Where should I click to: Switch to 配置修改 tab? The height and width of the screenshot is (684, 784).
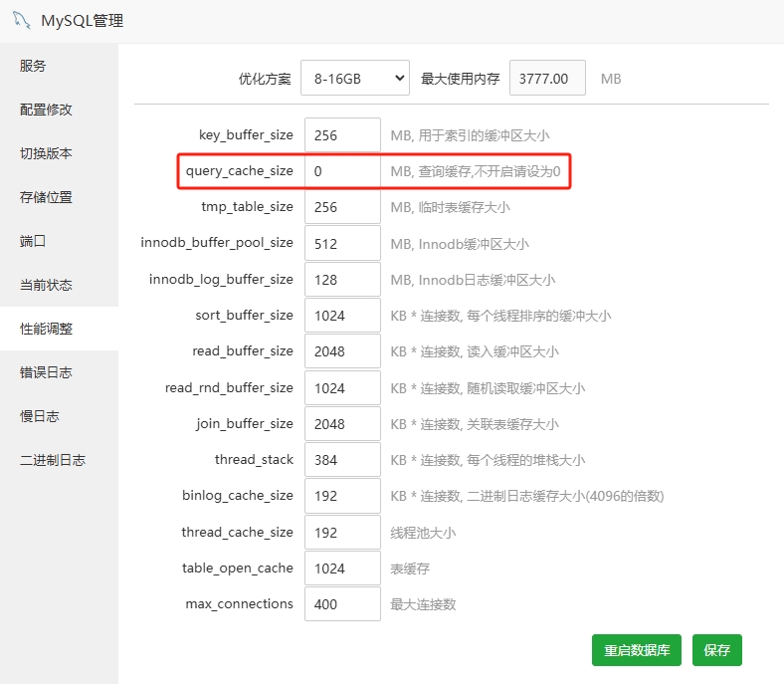click(47, 110)
